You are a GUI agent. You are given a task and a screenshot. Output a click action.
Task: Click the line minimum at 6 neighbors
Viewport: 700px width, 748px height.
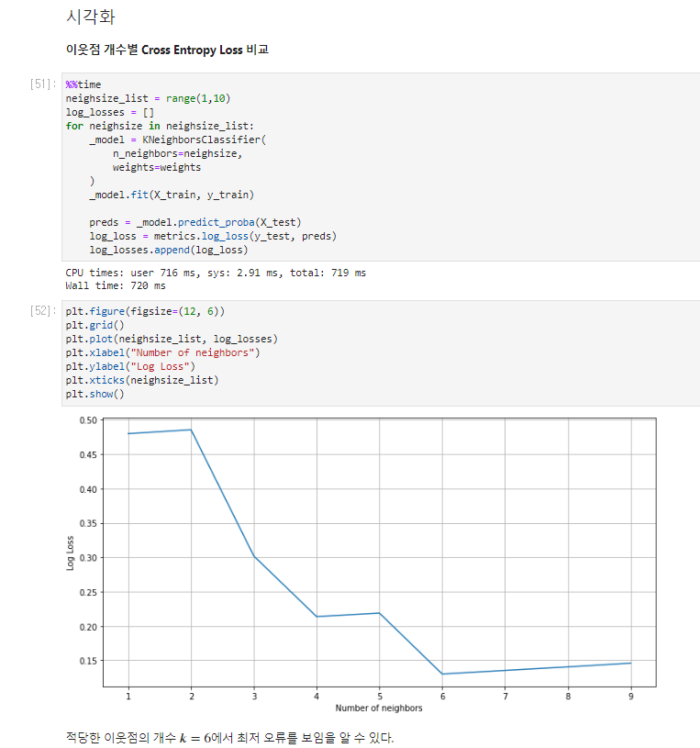(442, 674)
